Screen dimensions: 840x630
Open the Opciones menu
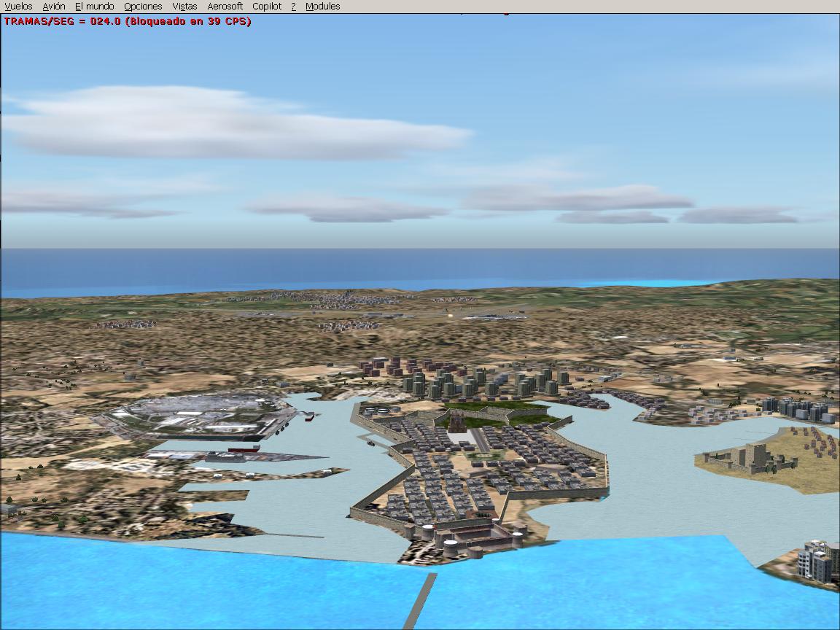[143, 7]
